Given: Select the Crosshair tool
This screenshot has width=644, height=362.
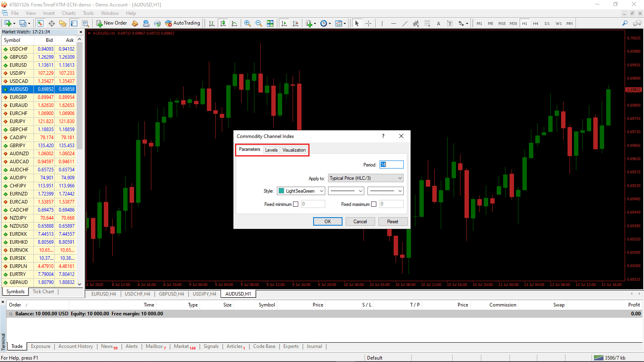Looking at the screenshot, I should point(368,23).
